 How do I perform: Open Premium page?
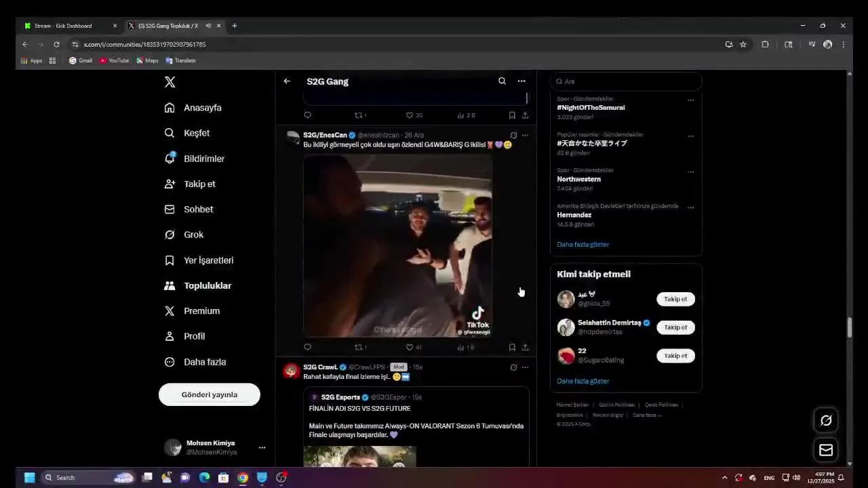point(192,311)
